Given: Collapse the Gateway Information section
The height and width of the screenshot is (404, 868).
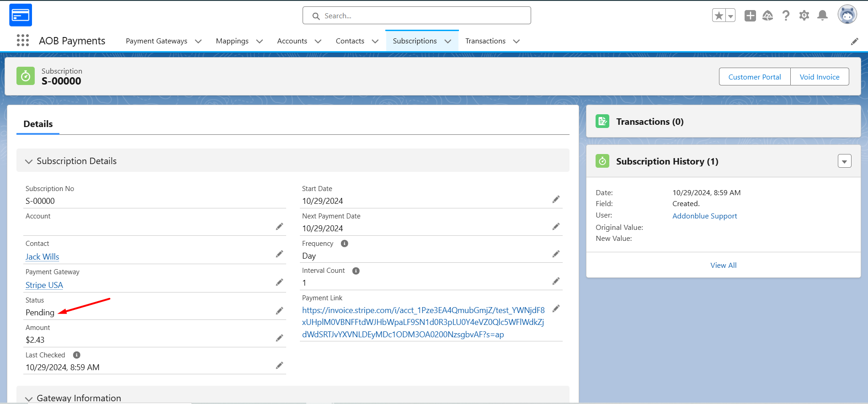Looking at the screenshot, I should [x=29, y=399].
